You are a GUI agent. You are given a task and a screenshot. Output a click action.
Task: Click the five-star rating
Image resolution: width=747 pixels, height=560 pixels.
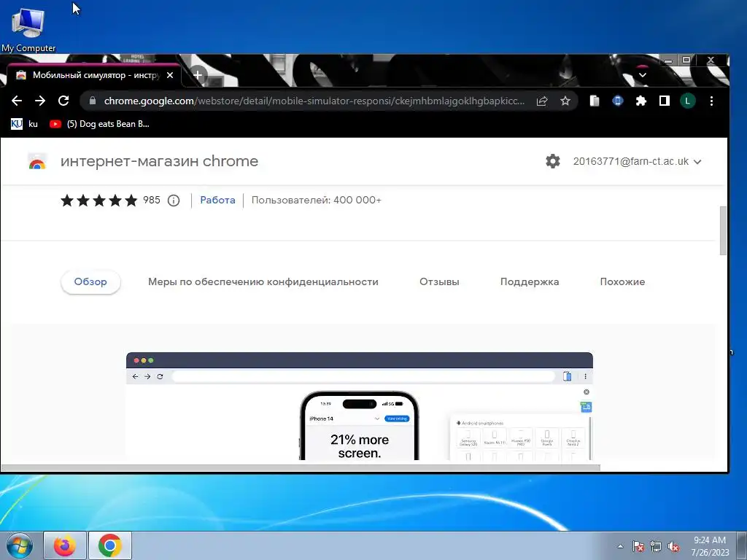pos(99,201)
